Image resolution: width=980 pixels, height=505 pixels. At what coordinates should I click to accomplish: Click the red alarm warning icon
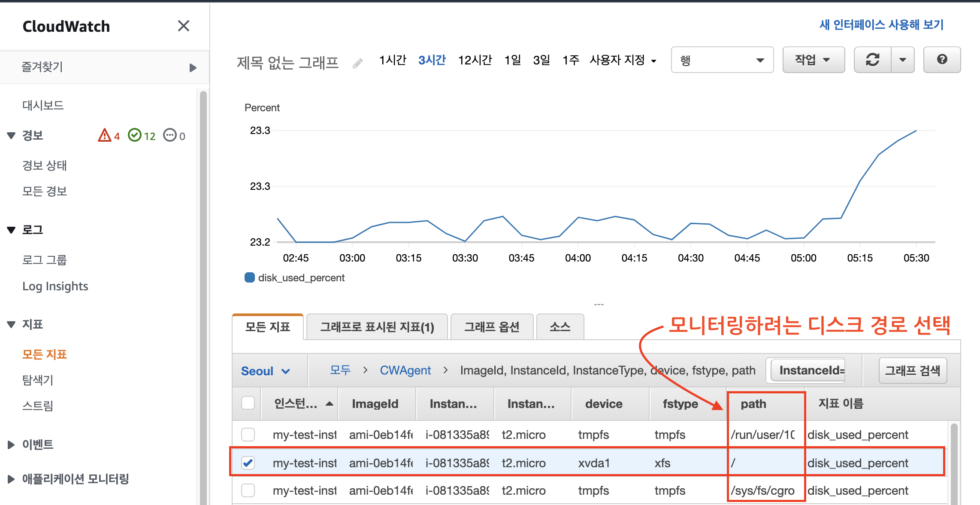(104, 136)
